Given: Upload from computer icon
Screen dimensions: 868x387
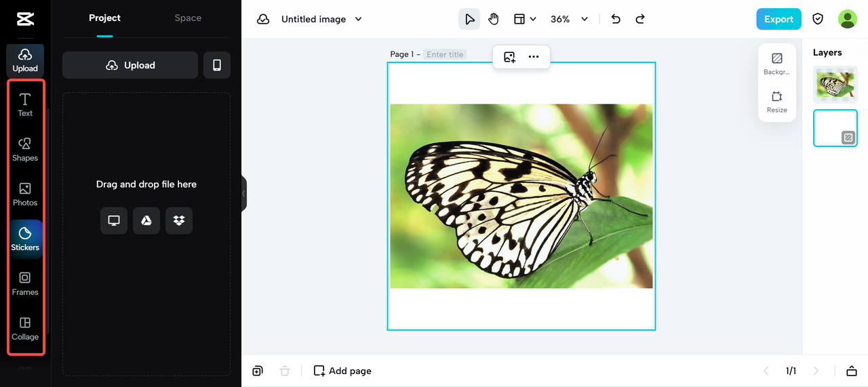Looking at the screenshot, I should pos(114,221).
